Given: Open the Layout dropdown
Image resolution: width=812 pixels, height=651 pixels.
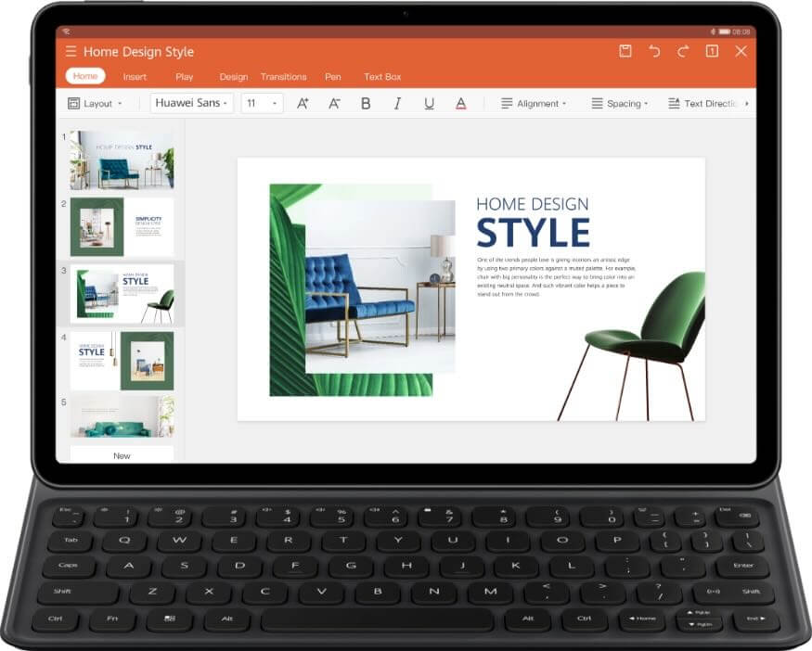Looking at the screenshot, I should [x=96, y=104].
